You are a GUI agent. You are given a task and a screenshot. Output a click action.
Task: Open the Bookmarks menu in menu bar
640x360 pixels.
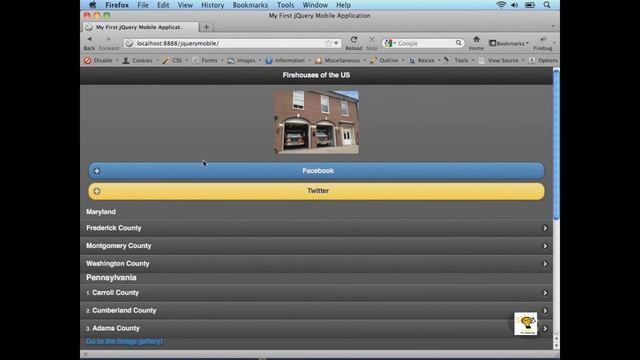coord(250,5)
